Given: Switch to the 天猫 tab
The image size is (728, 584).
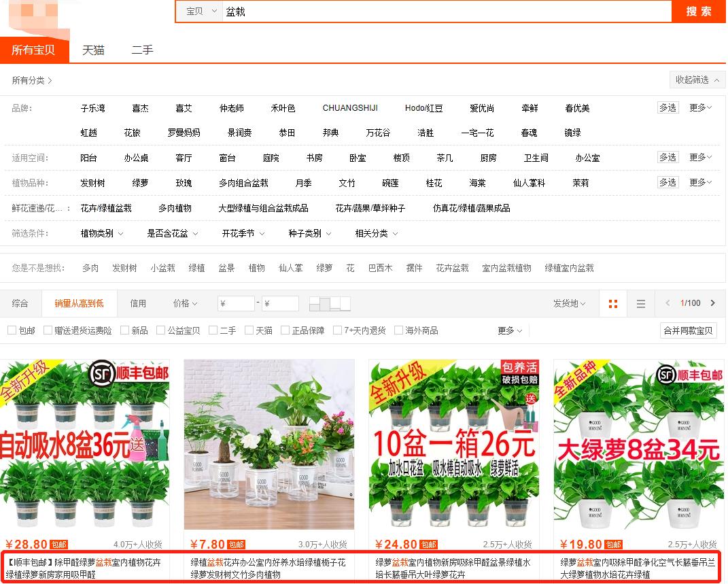Looking at the screenshot, I should tap(93, 50).
